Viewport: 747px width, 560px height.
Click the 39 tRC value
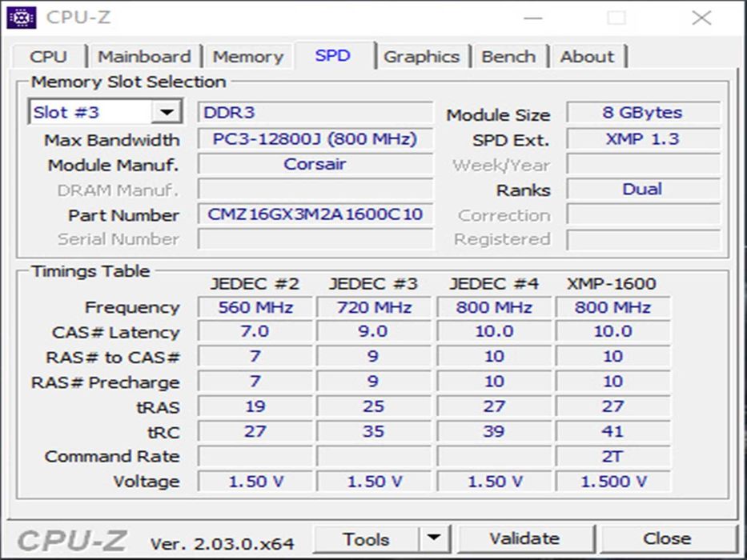point(494,431)
